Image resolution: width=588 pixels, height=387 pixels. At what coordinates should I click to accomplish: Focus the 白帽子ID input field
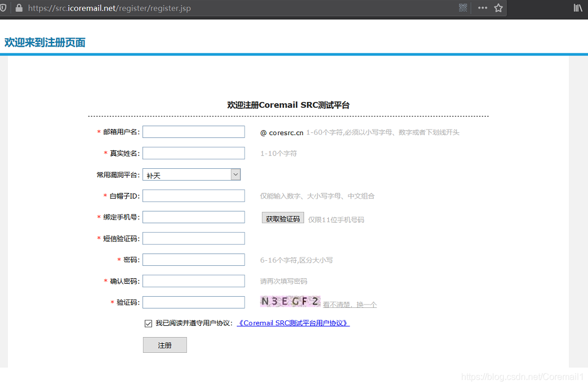point(194,196)
